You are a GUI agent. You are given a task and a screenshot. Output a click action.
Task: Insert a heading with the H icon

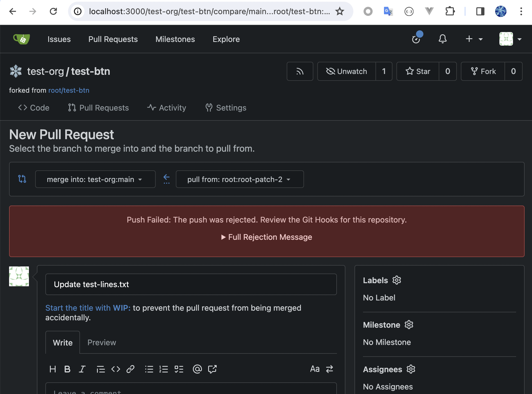coord(52,369)
